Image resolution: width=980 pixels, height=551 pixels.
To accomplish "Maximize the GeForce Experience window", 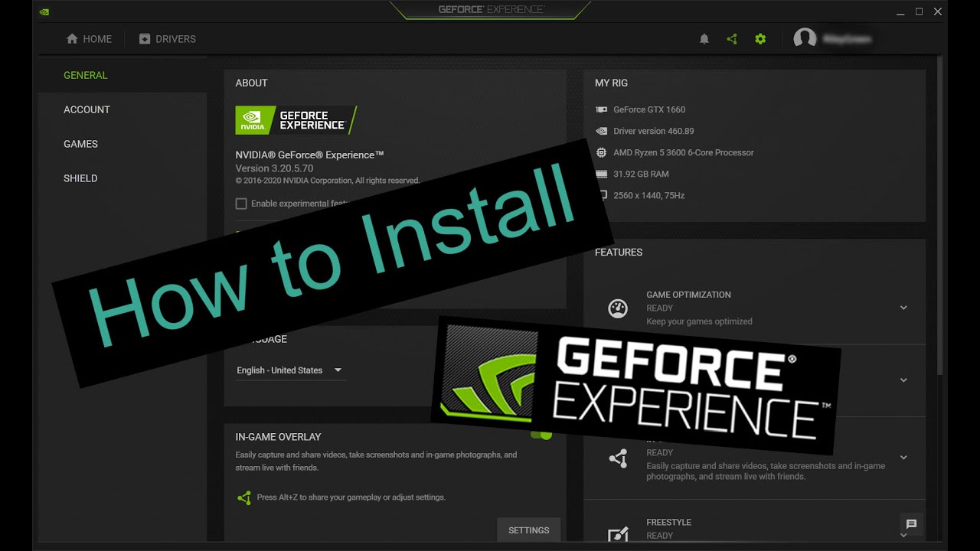I will (919, 11).
